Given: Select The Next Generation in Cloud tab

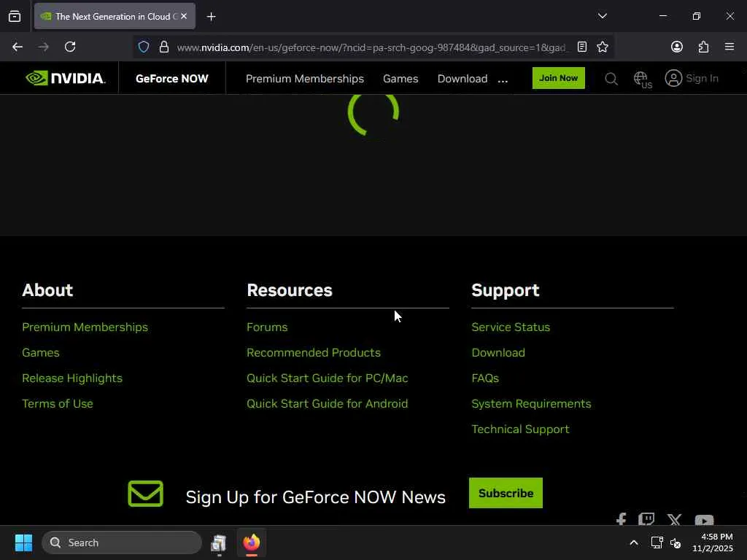Looking at the screenshot, I should [115, 16].
